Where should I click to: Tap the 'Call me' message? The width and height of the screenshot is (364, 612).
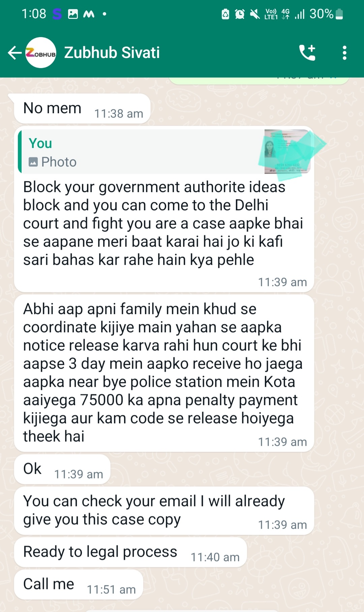click(78, 584)
